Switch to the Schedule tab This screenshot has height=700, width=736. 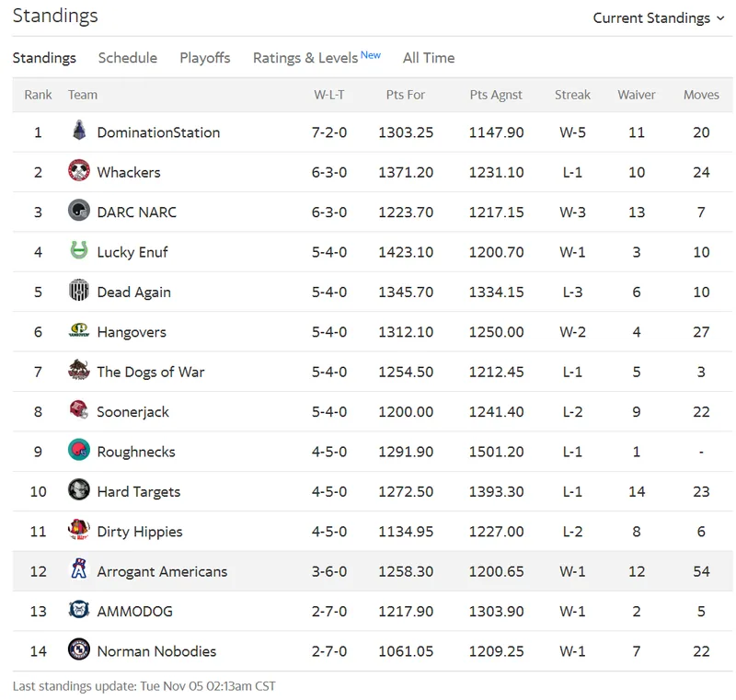128,58
